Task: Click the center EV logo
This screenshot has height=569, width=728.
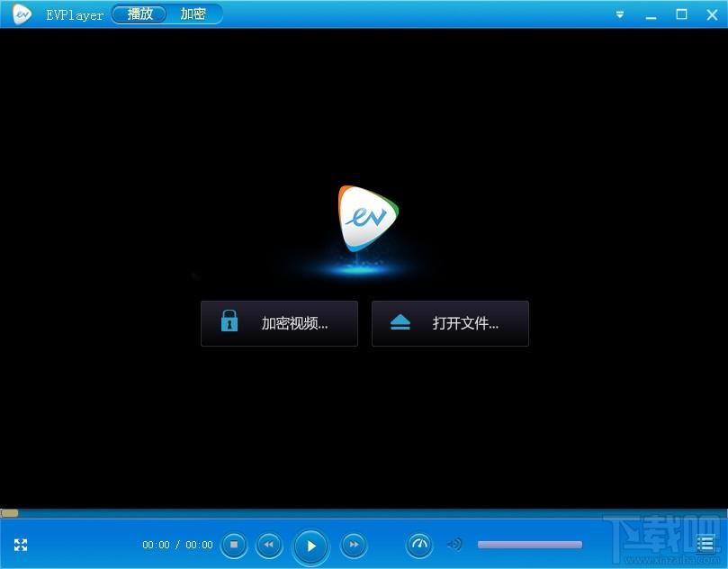Action: point(368,218)
